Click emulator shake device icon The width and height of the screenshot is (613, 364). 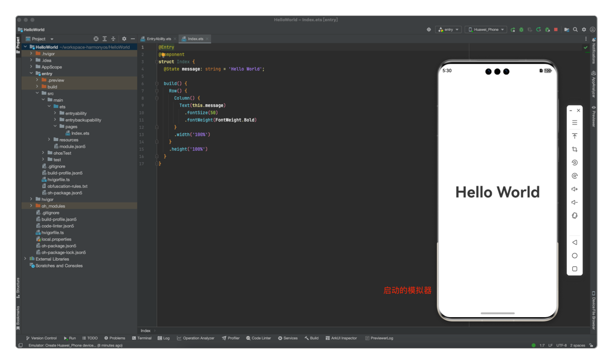tap(574, 215)
